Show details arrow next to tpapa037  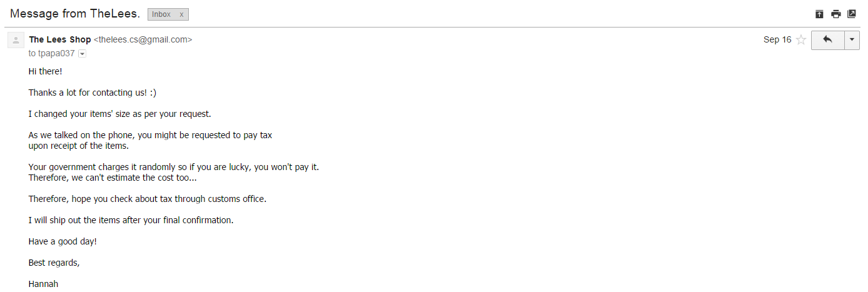[82, 54]
